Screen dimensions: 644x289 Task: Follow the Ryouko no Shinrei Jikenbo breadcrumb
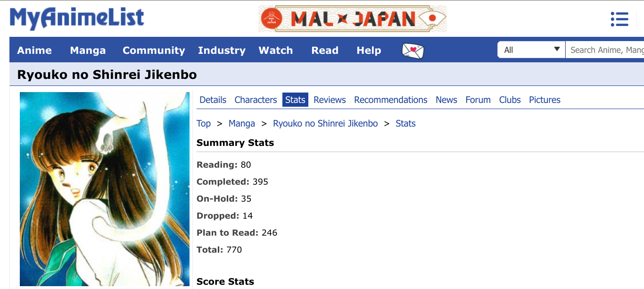(325, 123)
